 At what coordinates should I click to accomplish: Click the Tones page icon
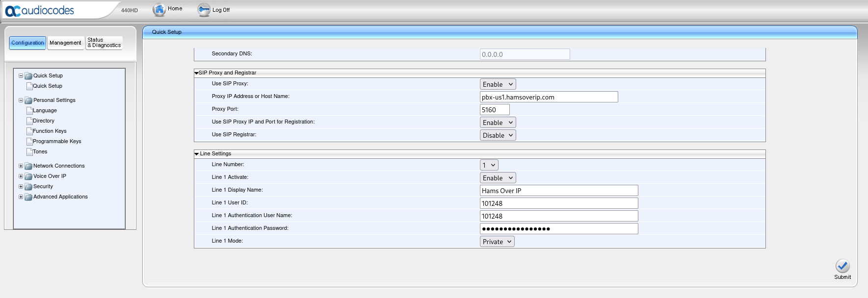coord(29,152)
